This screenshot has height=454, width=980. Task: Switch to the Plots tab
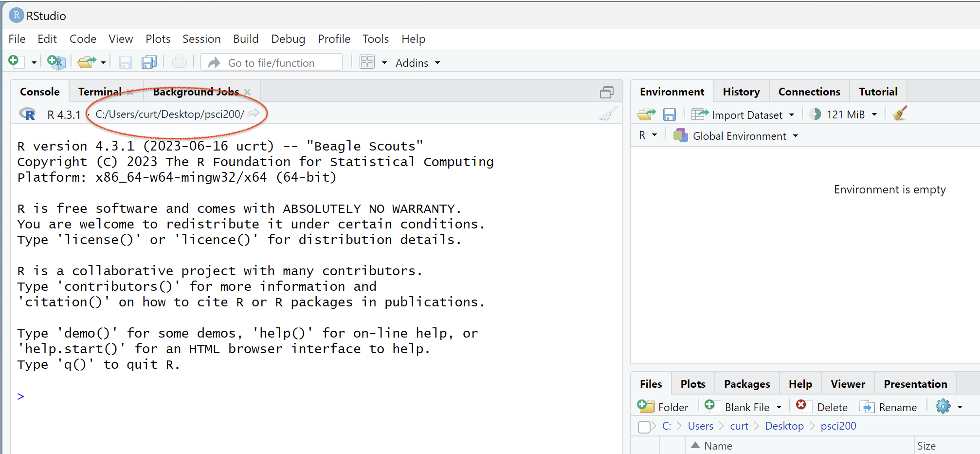coord(693,384)
